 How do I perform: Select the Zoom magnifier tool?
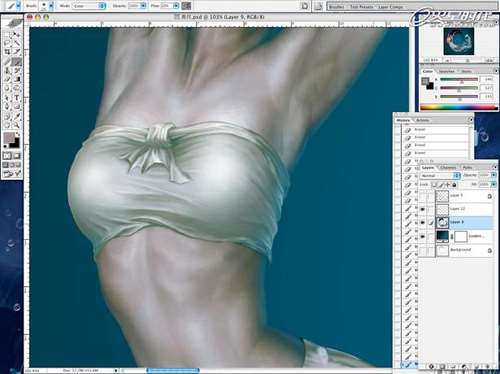coord(17,125)
